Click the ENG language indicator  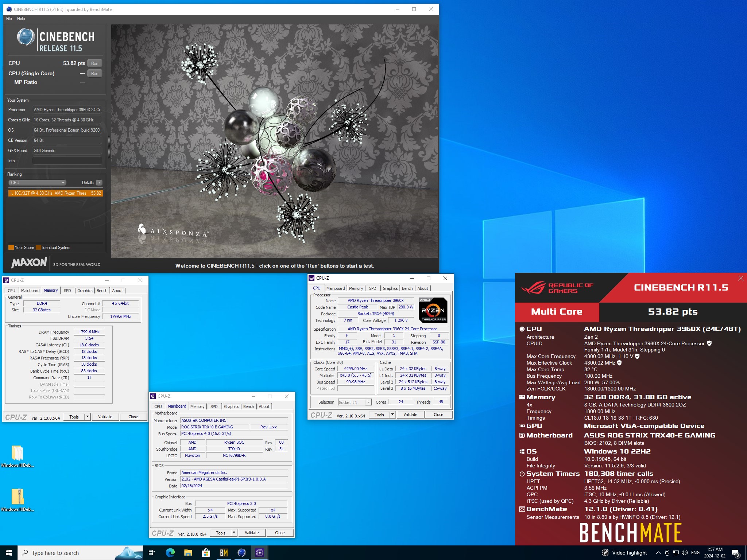coord(695,553)
